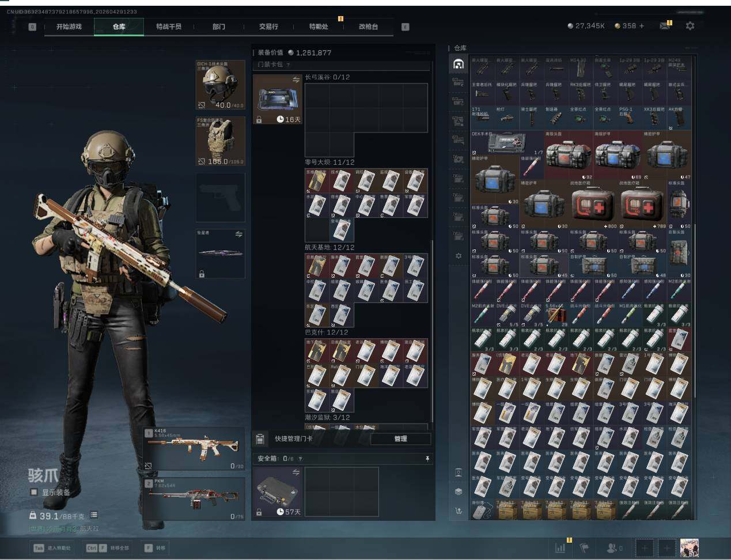Open the 部门 tab
This screenshot has width=731, height=560.
[x=219, y=27]
